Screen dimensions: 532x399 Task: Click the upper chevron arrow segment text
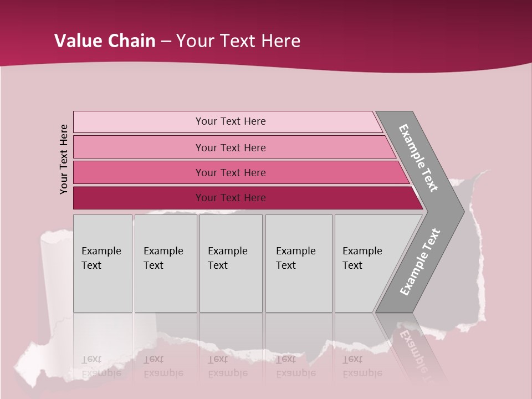[419, 158]
